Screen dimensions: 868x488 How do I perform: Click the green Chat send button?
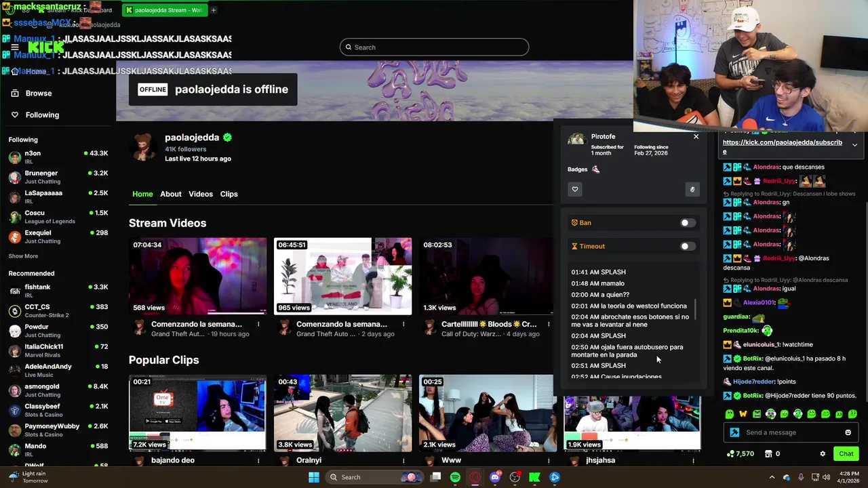coord(846,453)
